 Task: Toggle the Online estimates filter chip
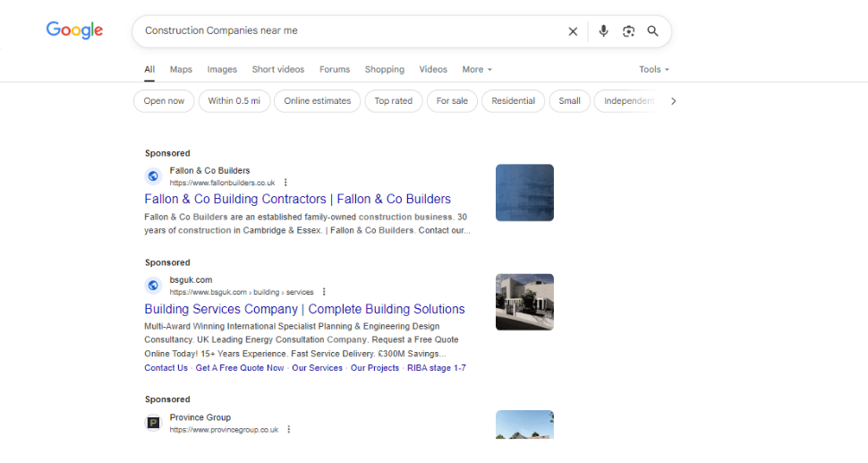(x=317, y=101)
